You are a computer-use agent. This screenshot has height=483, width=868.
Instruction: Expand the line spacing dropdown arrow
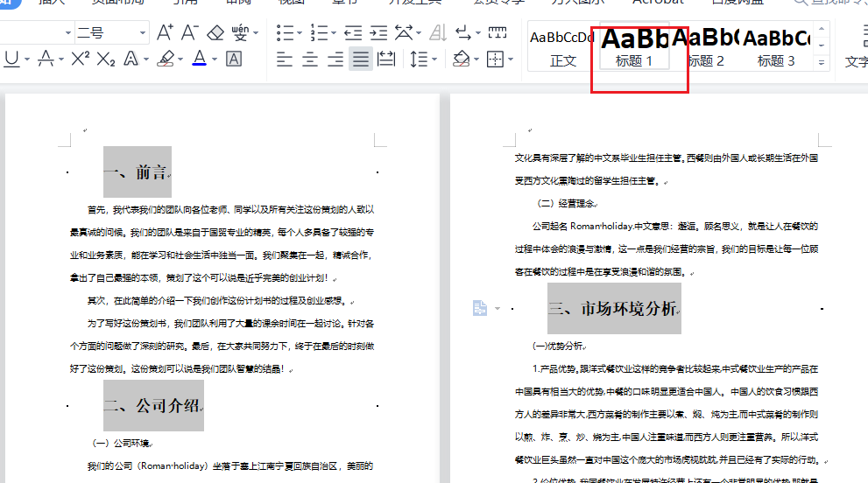click(x=434, y=59)
